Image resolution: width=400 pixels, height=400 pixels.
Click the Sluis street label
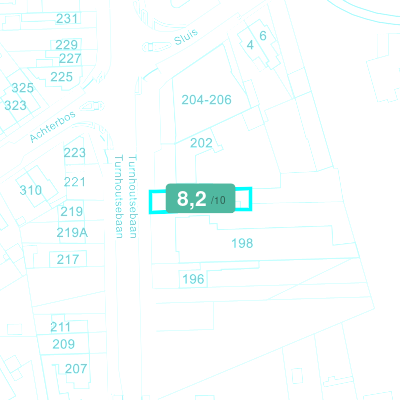(x=186, y=37)
